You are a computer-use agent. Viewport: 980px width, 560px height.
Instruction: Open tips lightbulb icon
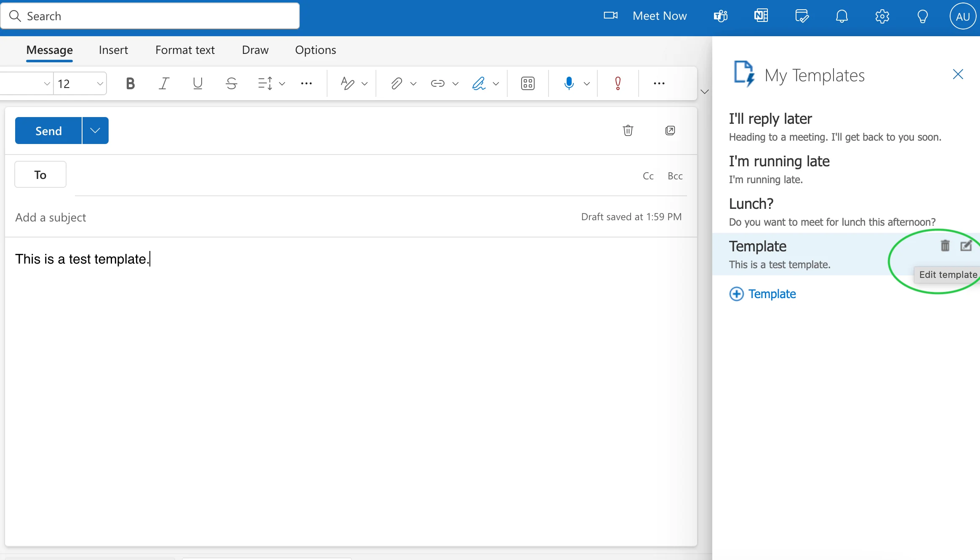click(x=923, y=16)
